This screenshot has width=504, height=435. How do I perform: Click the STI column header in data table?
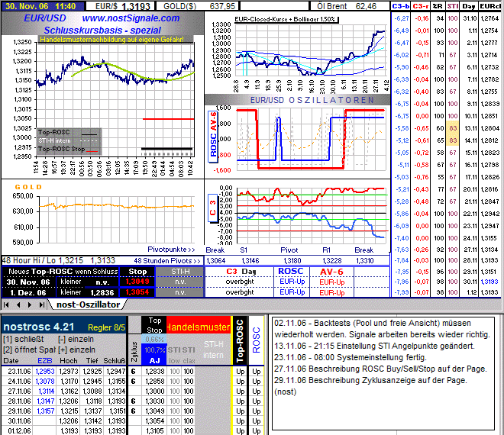453,6
